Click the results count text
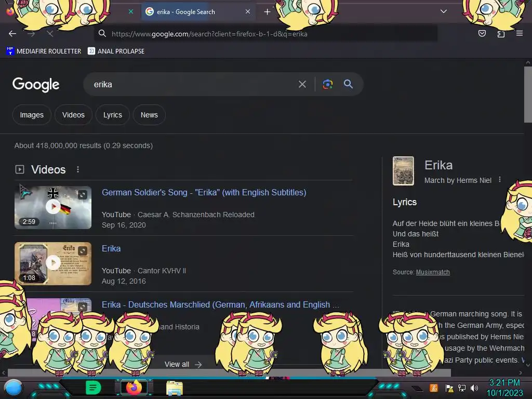 tap(84, 145)
